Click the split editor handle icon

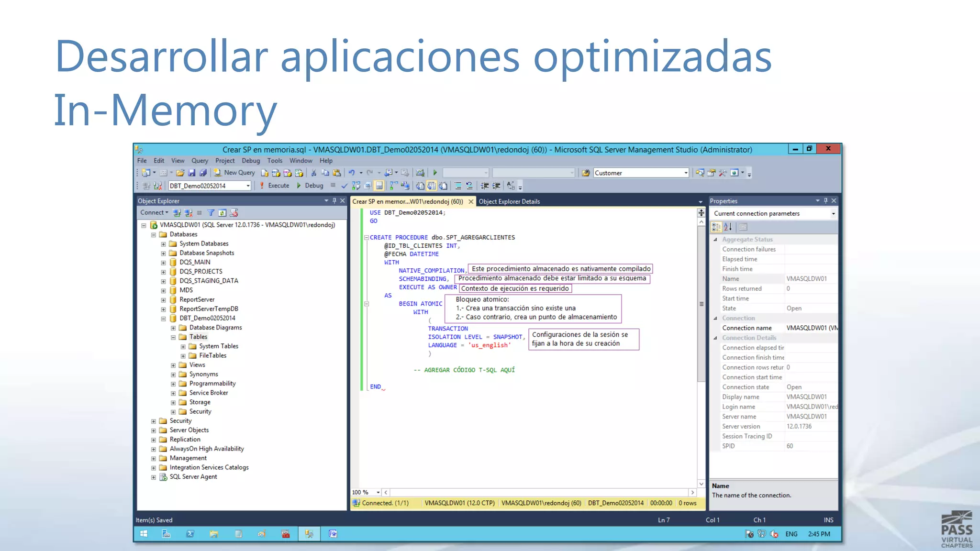pos(702,213)
